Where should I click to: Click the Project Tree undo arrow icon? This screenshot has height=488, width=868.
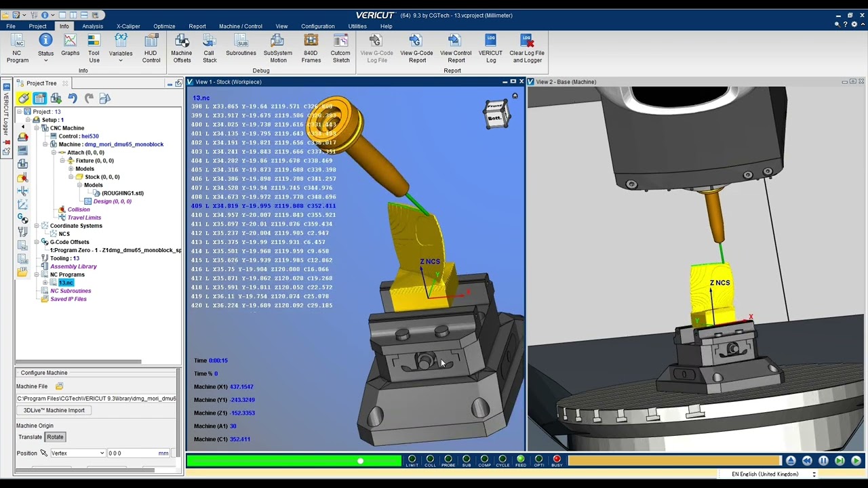pos(73,98)
